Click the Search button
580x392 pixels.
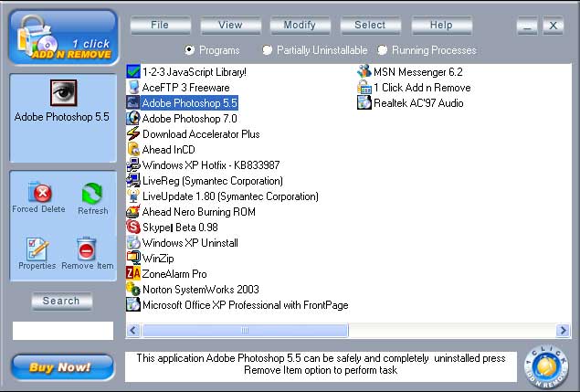tap(61, 301)
